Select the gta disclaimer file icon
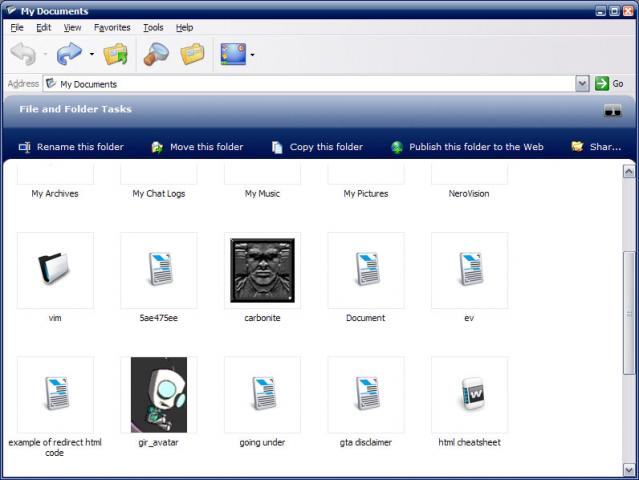Image resolution: width=639 pixels, height=480 pixels. (366, 393)
